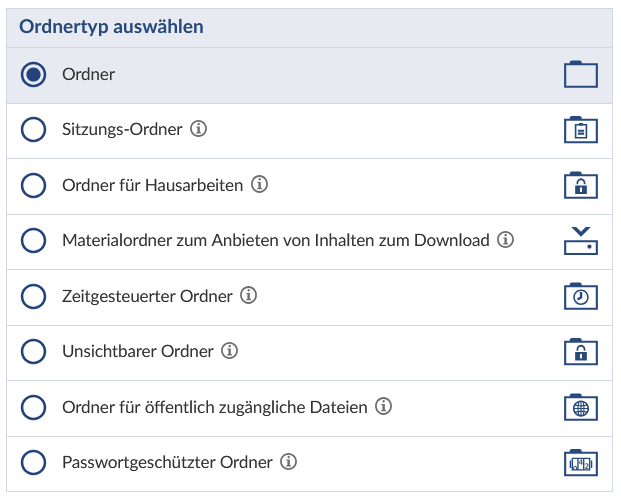Open info tooltip next to Sitzungs-Ordner
The height and width of the screenshot is (501, 621).
pos(199,129)
